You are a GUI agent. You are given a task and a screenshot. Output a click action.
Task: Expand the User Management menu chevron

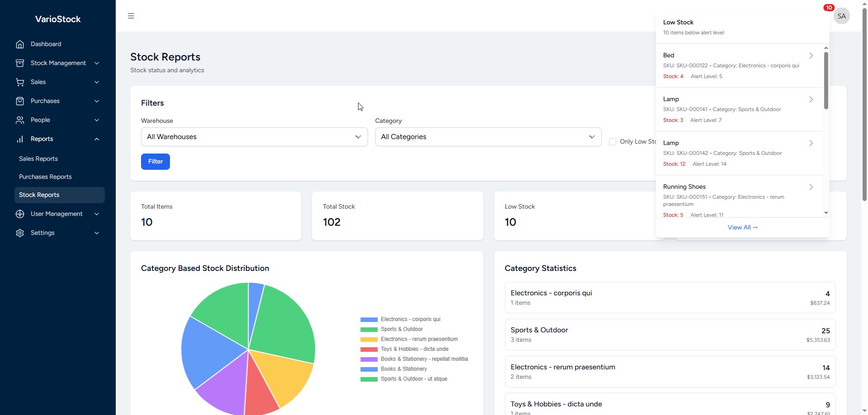point(97,214)
